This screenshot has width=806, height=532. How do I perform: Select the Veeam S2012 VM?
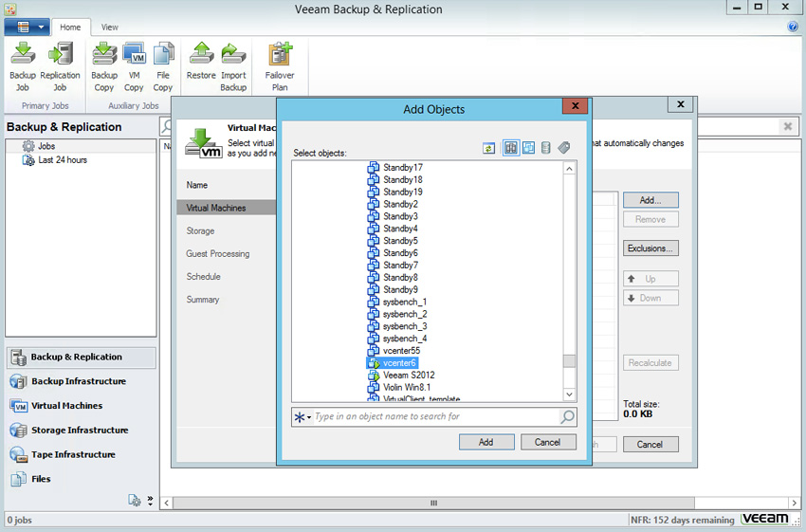coord(401,376)
